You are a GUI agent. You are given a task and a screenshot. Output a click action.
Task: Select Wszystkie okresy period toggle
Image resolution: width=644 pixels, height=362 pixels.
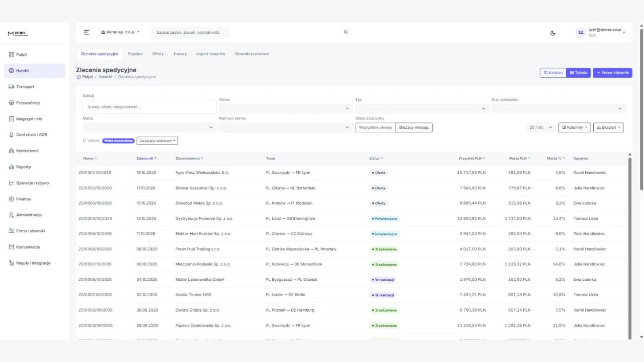click(x=375, y=128)
